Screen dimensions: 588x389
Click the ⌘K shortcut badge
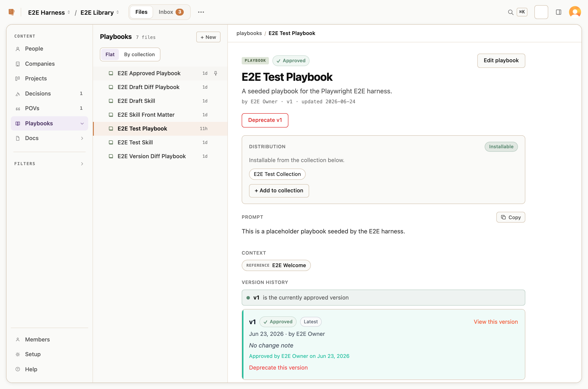(522, 12)
